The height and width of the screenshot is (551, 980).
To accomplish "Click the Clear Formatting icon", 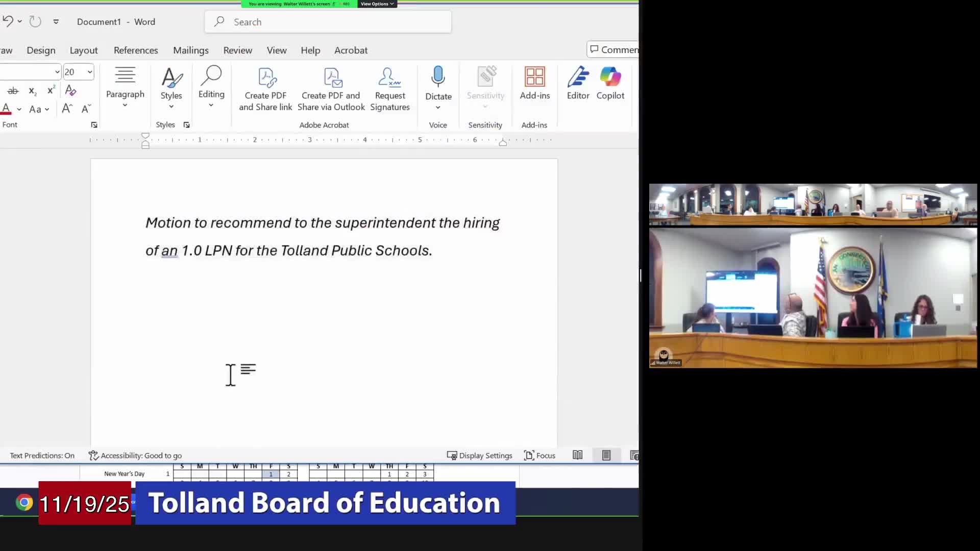I will (x=71, y=91).
